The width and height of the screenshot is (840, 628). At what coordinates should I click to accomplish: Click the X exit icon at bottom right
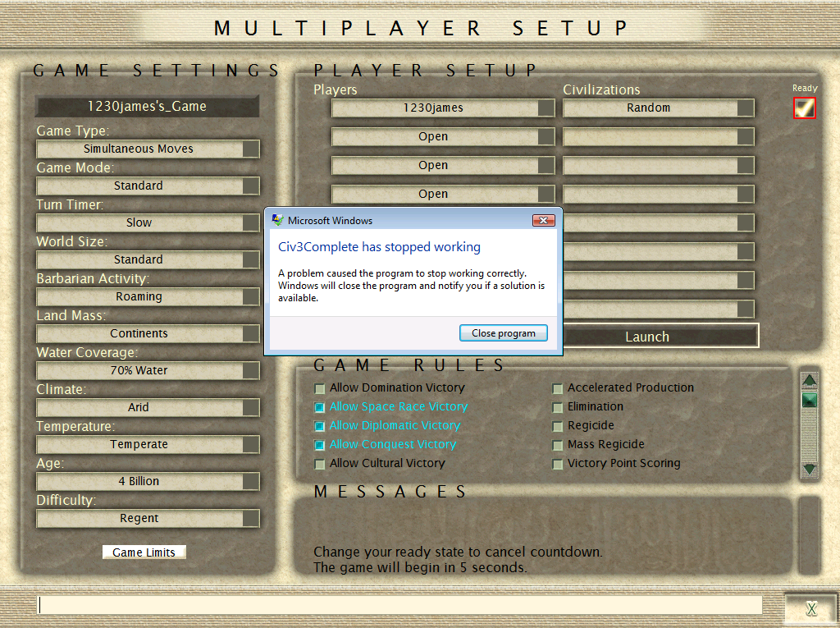811,608
